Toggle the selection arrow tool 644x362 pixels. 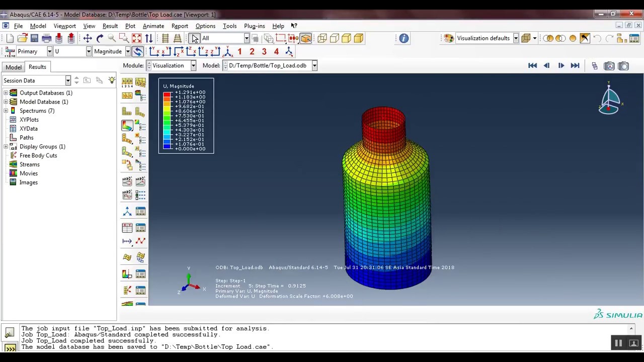pos(194,38)
